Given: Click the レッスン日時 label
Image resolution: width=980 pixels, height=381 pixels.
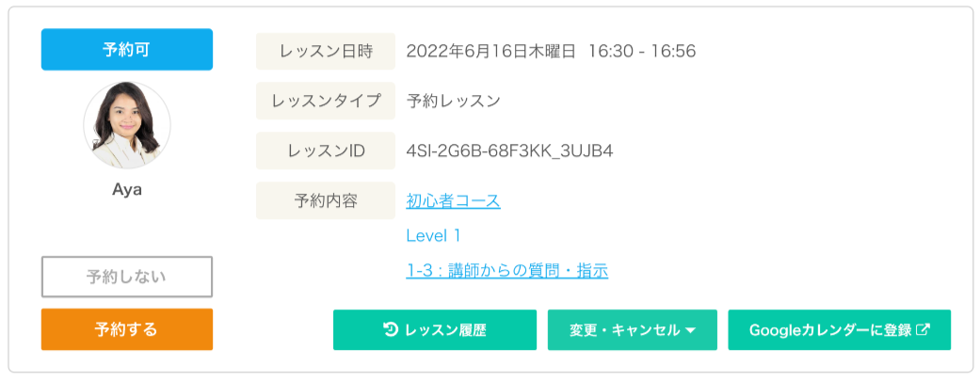Looking at the screenshot, I should click(x=326, y=51).
